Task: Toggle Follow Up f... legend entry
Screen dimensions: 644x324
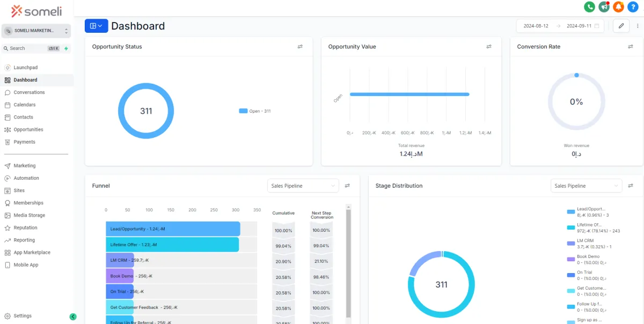Action: tap(587, 306)
